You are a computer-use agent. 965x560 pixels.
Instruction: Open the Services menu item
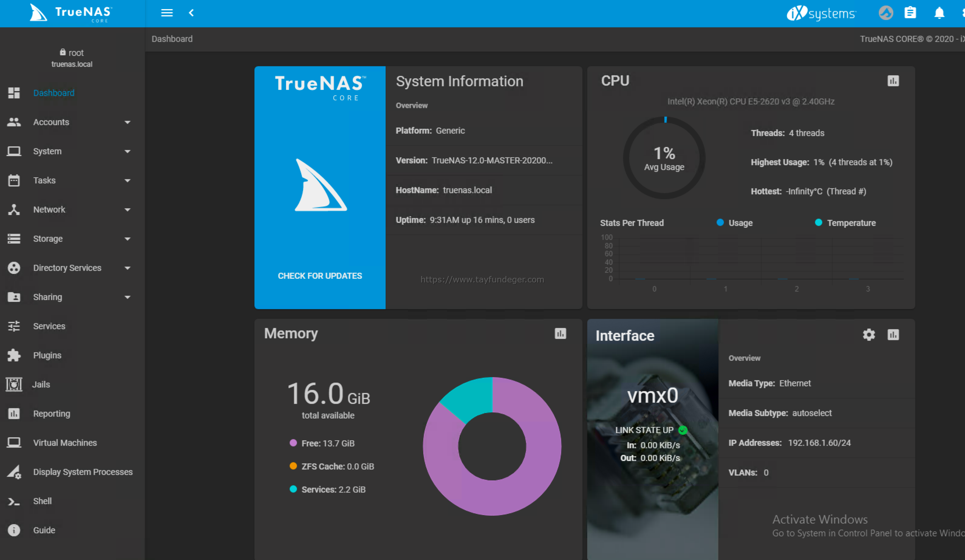(x=72, y=326)
